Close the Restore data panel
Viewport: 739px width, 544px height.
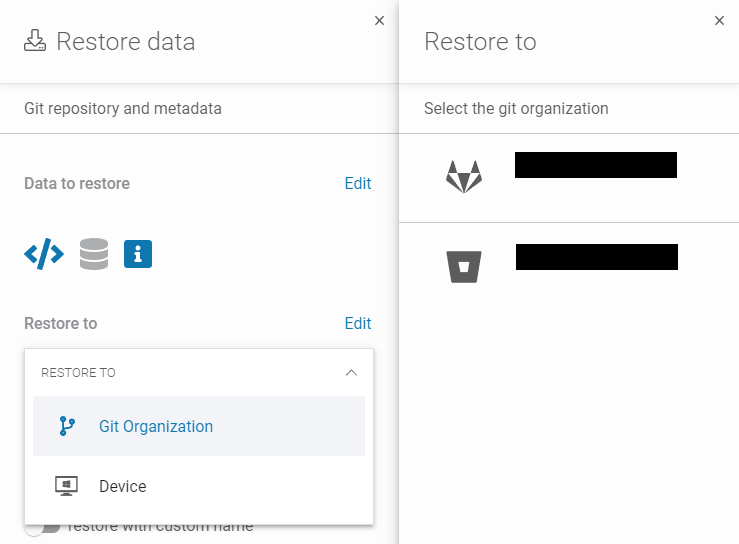click(x=379, y=20)
